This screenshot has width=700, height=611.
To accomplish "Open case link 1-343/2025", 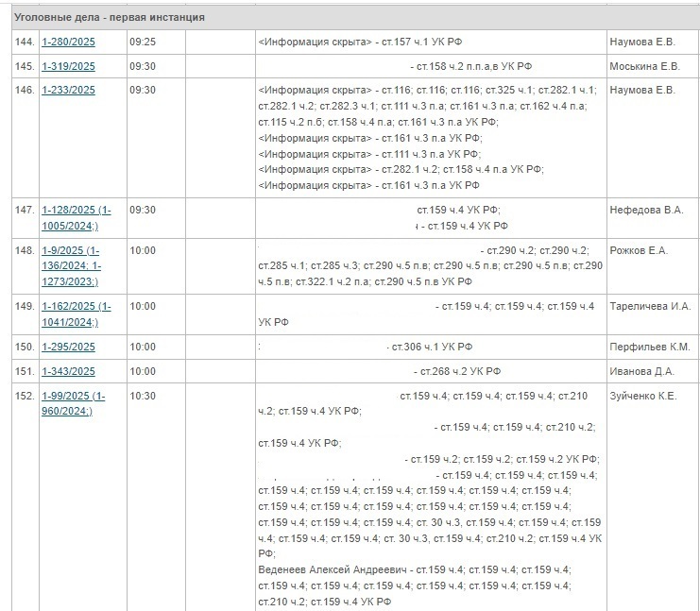I will (68, 372).
